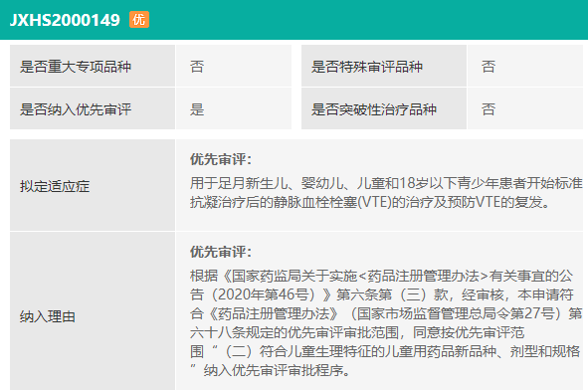588x390 pixels.
Task: Select the 是否突破性治疗品种 label cell
Action: tap(384, 108)
